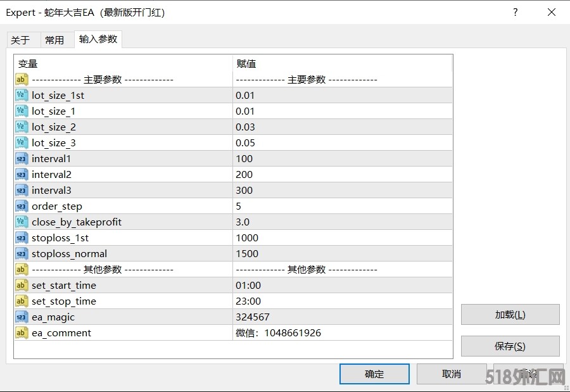Click the stoploss_normal variable name
The height and width of the screenshot is (392, 570).
[x=70, y=254]
